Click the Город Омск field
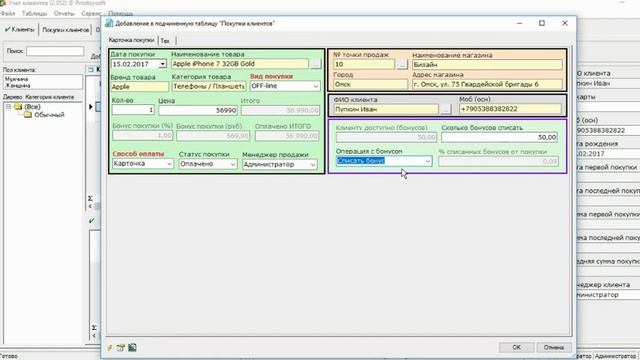The height and width of the screenshot is (360, 640). pos(371,84)
